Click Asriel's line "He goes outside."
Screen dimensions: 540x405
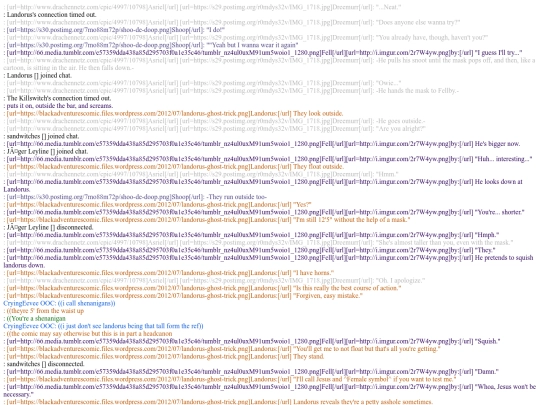click(x=400, y=121)
